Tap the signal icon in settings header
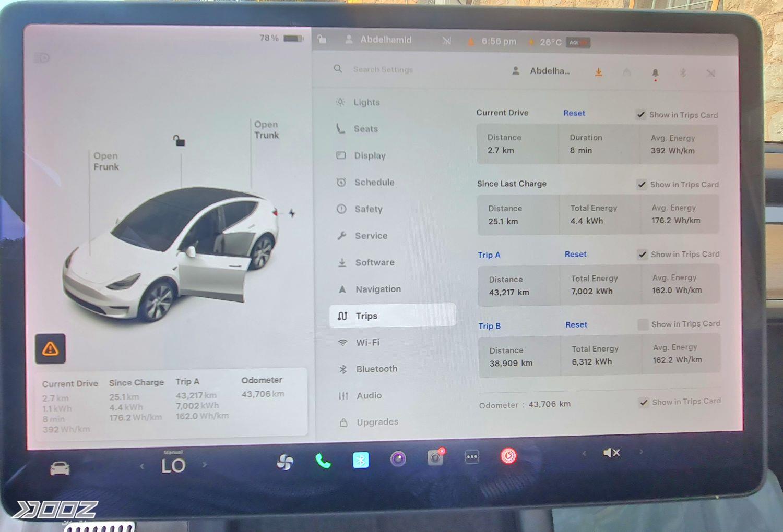 coord(710,74)
